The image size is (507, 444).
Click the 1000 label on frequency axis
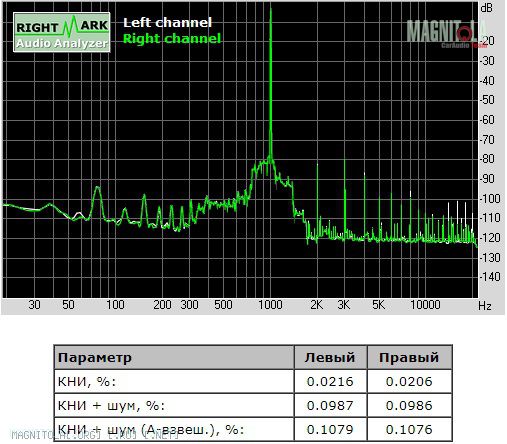pos(270,305)
